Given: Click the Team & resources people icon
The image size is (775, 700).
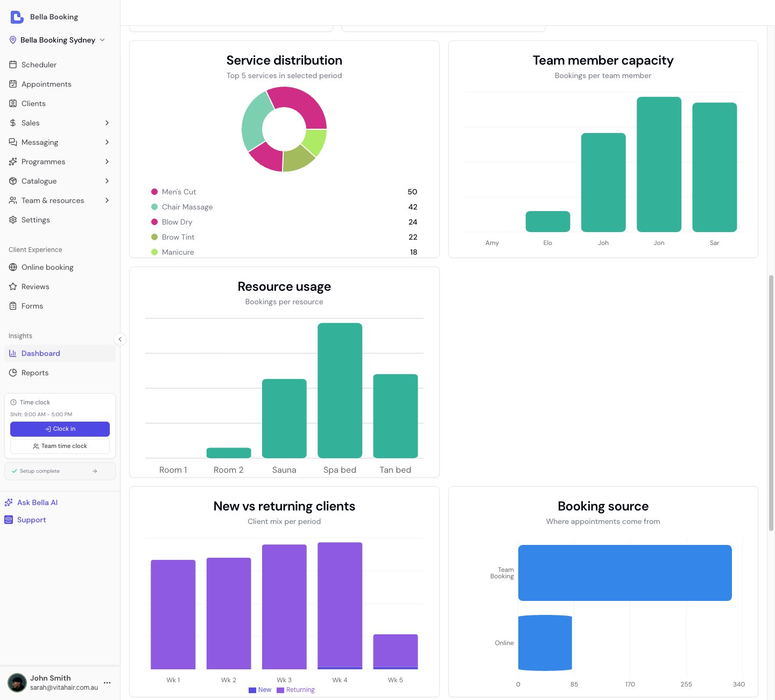Looking at the screenshot, I should pos(13,200).
